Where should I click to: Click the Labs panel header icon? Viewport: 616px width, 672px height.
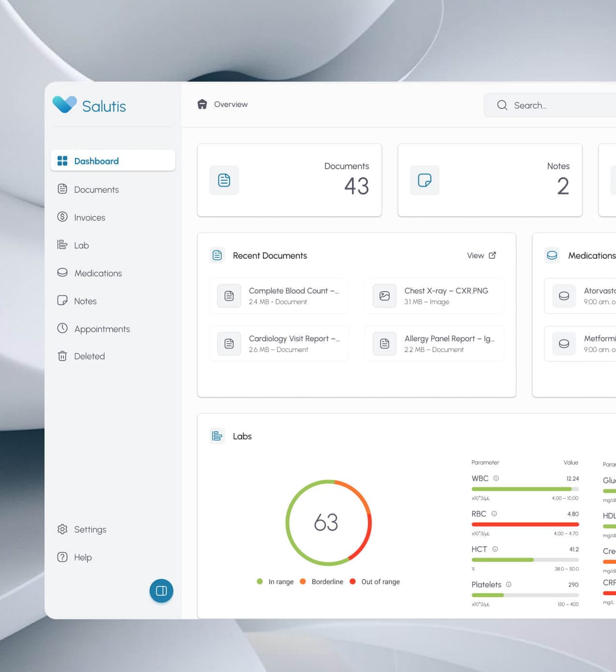click(218, 436)
